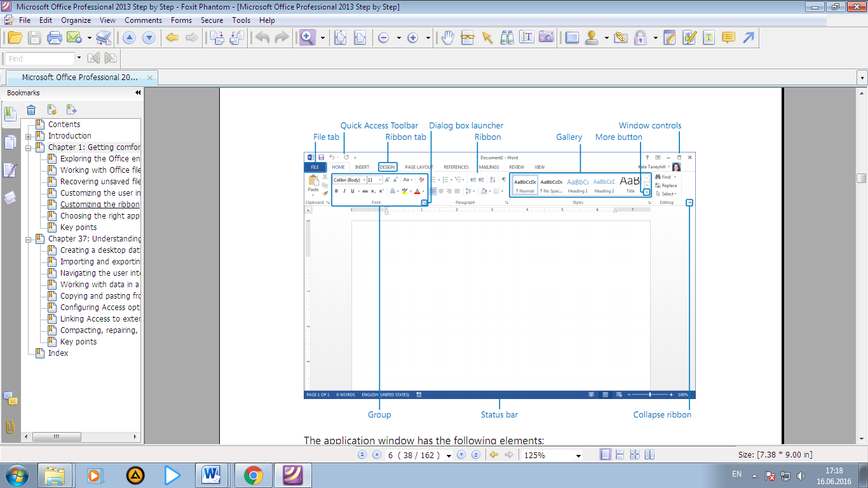Open the Contents bookmark

point(64,125)
